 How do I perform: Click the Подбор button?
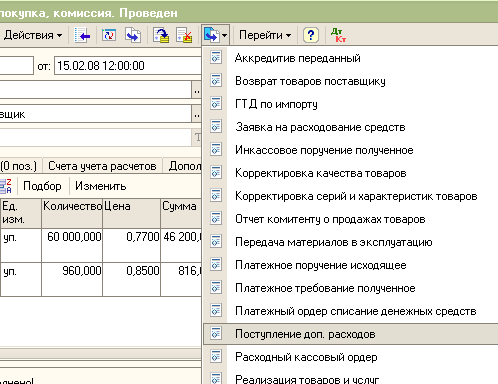[x=42, y=186]
